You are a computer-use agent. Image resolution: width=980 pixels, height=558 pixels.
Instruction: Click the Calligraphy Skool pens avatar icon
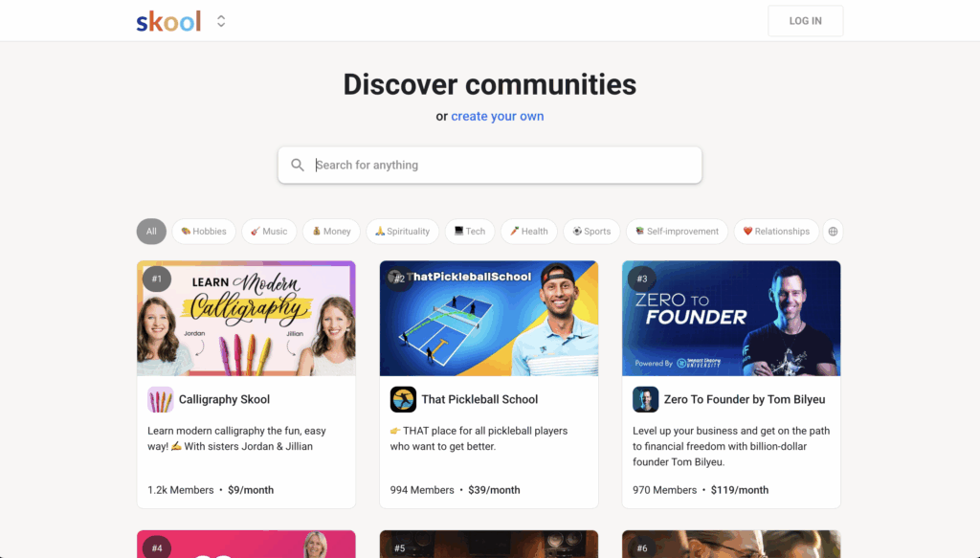(x=161, y=399)
